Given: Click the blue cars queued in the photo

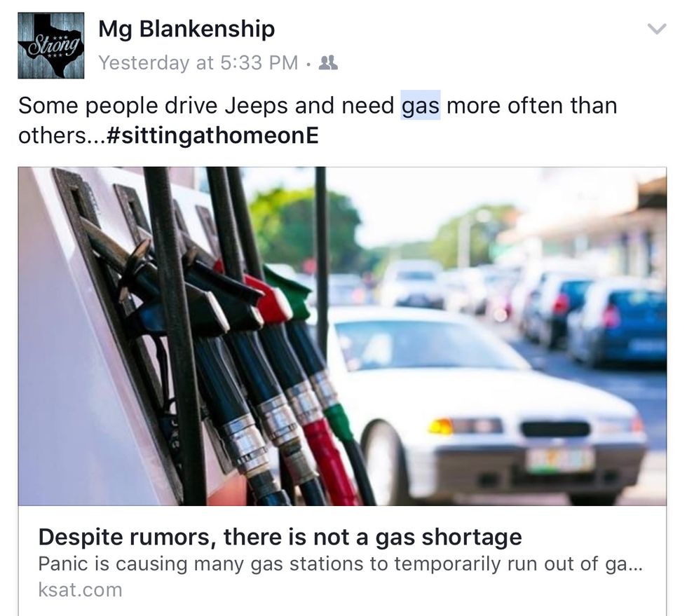Looking at the screenshot, I should (x=613, y=320).
